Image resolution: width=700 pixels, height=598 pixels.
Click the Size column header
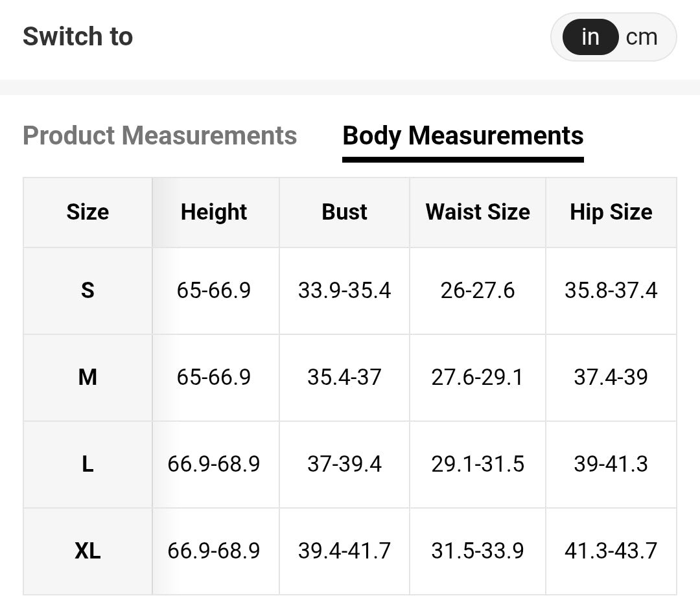coord(87,212)
